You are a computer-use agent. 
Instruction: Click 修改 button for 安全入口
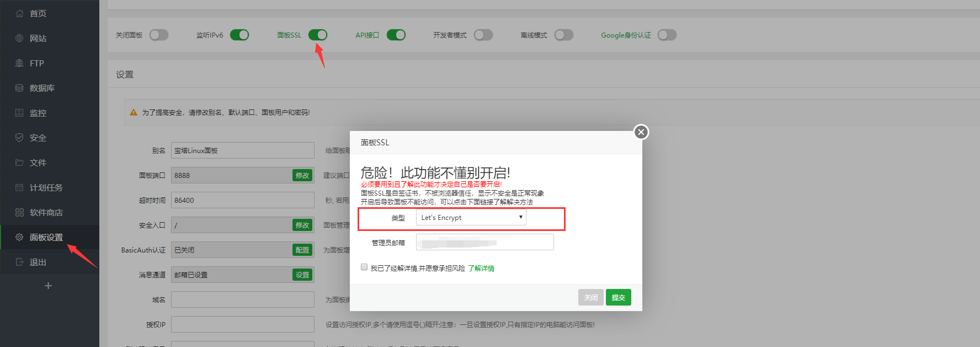click(x=302, y=225)
